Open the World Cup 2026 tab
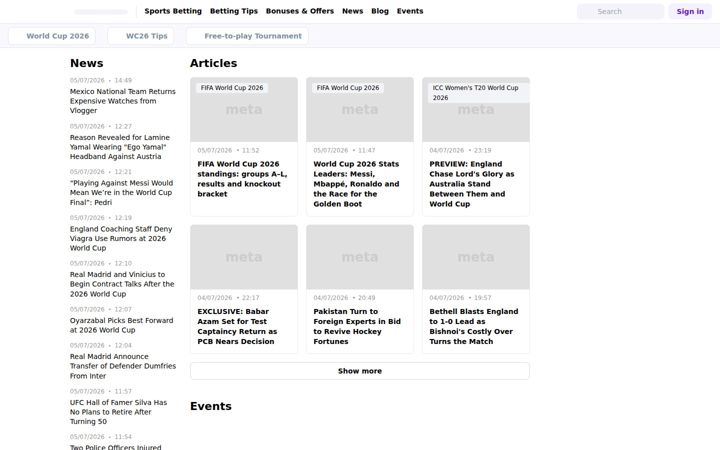Screen dimensions: 720x450 52,36
